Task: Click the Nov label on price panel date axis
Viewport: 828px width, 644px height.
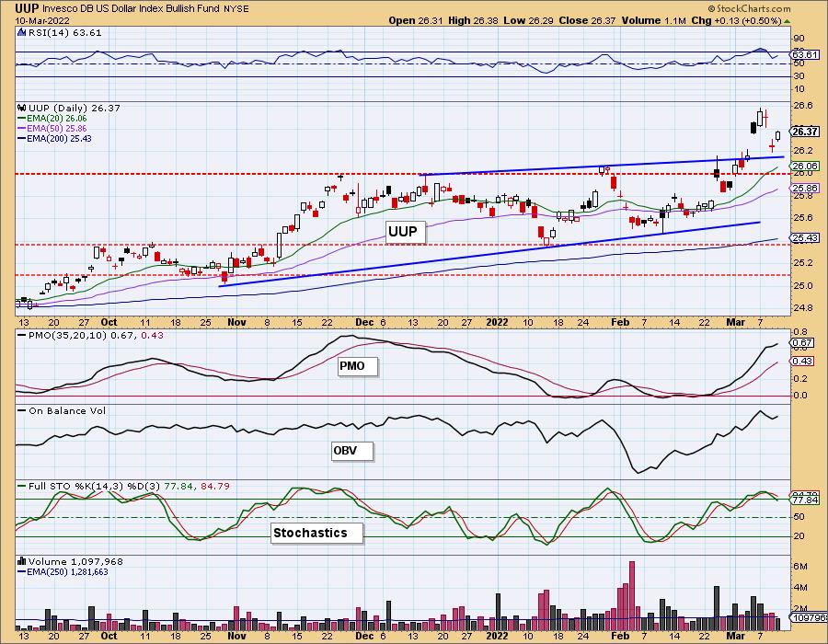Action: [x=236, y=323]
